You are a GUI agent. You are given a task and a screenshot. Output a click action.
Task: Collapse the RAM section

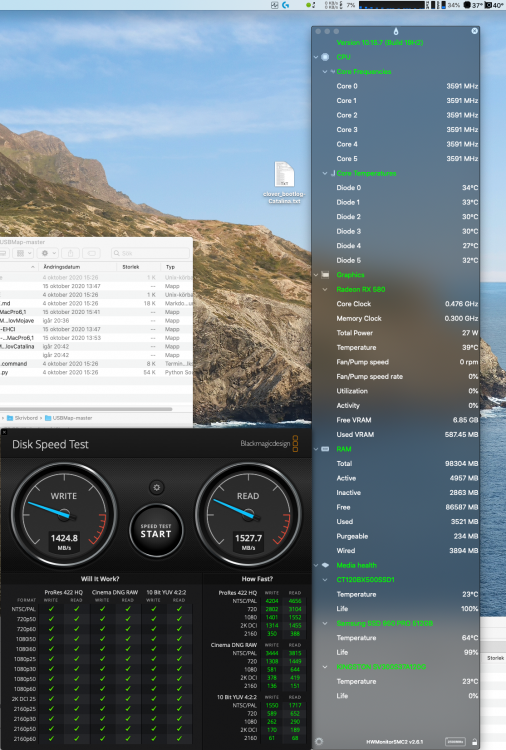pyautogui.click(x=316, y=449)
